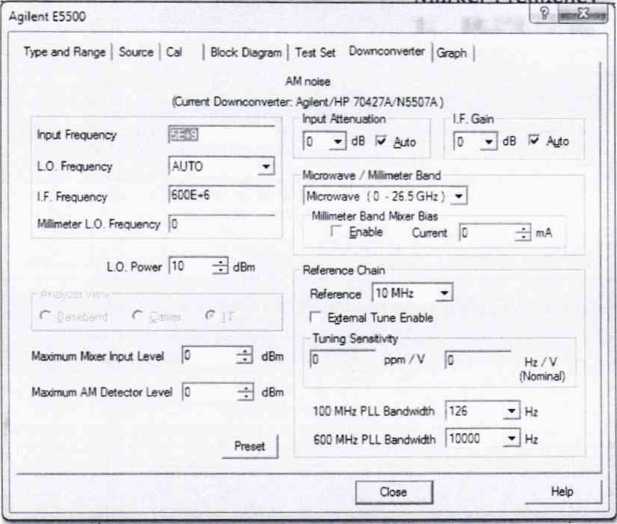Select the Baseband analyzer view radio
Image resolution: width=617 pixels, height=524 pixels.
point(45,316)
